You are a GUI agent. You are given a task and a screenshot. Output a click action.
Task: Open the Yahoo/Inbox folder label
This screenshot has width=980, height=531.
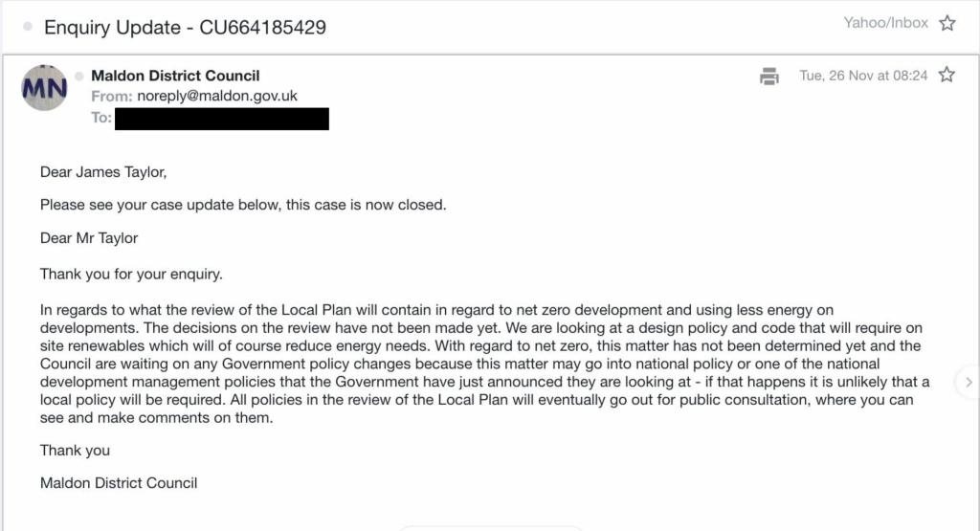point(885,23)
